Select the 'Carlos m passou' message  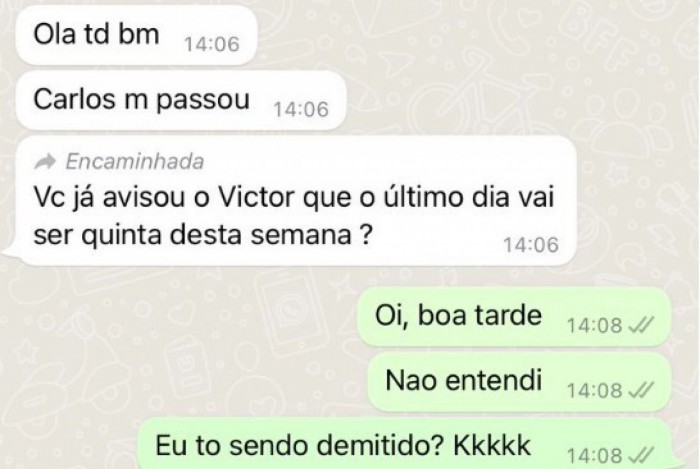click(x=181, y=100)
